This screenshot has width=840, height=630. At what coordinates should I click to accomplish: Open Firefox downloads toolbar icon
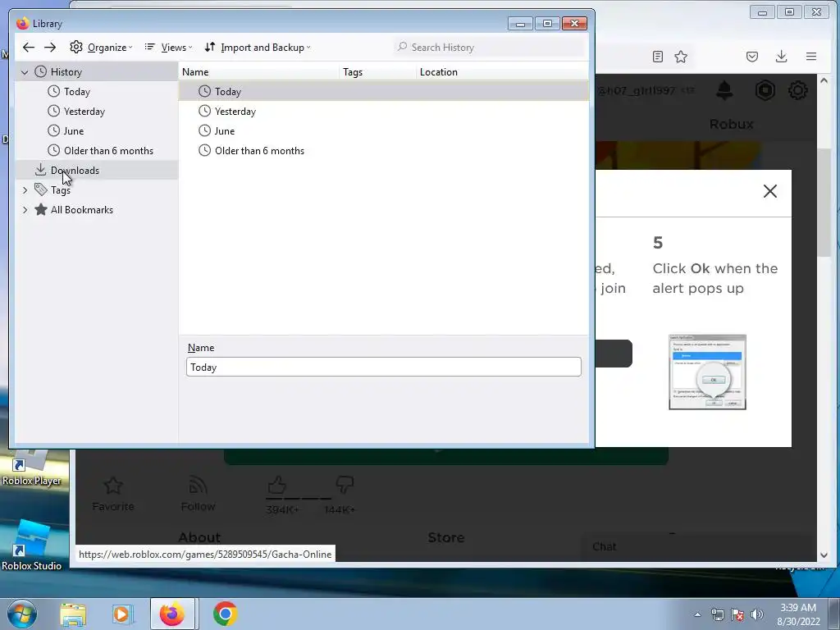pos(782,57)
